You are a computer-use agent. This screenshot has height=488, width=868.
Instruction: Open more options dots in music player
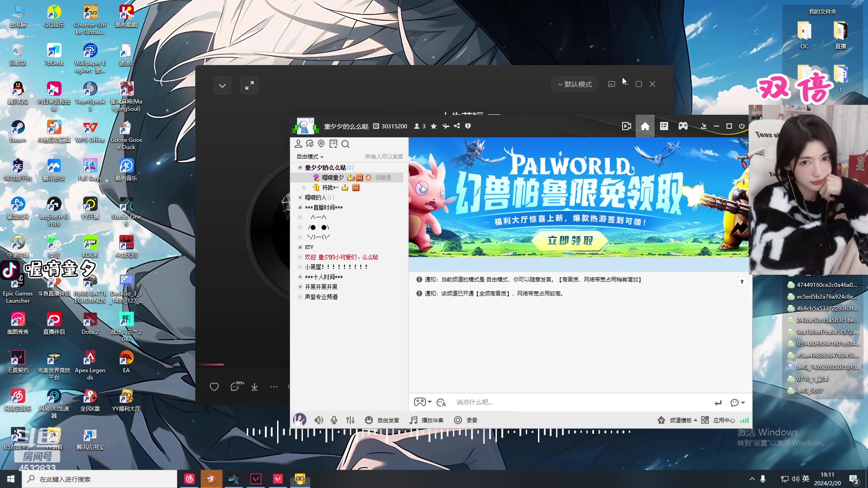274,387
